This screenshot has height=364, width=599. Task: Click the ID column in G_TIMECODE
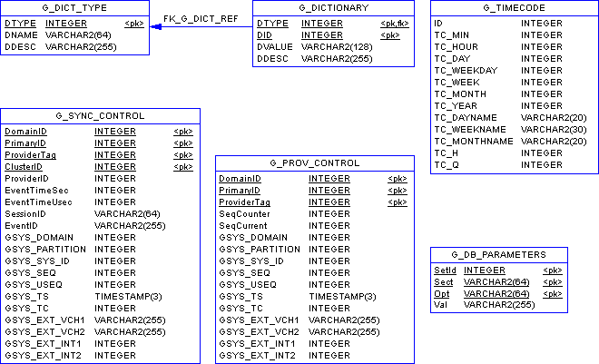point(438,24)
